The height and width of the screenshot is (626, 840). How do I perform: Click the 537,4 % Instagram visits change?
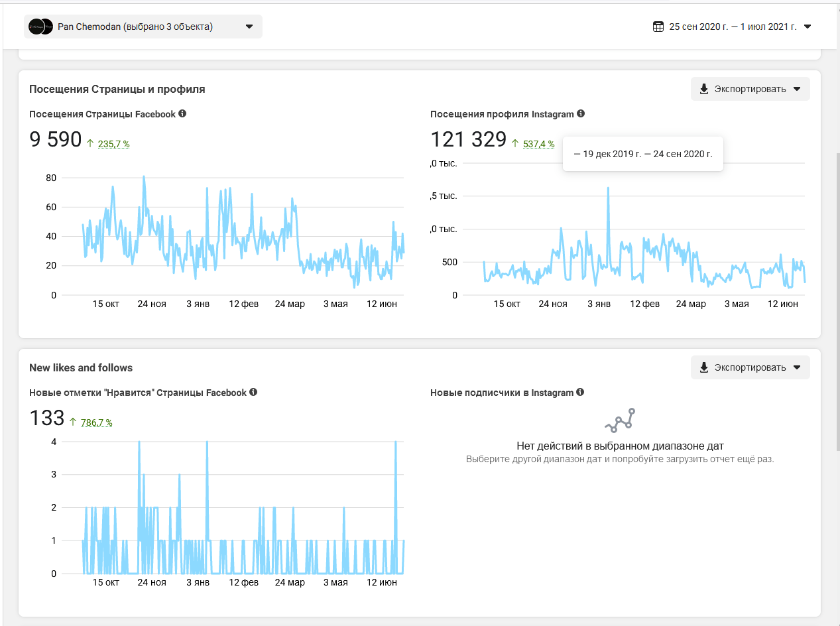[538, 144]
